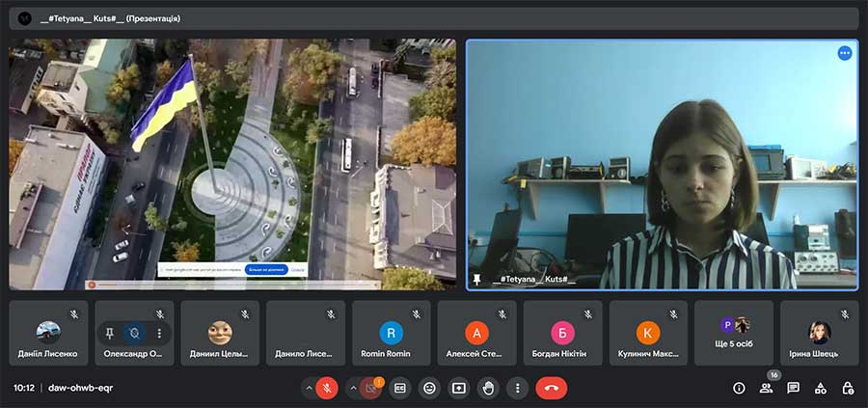Expand video settings arrow beside the camera
This screenshot has width=868, height=408.
[352, 388]
